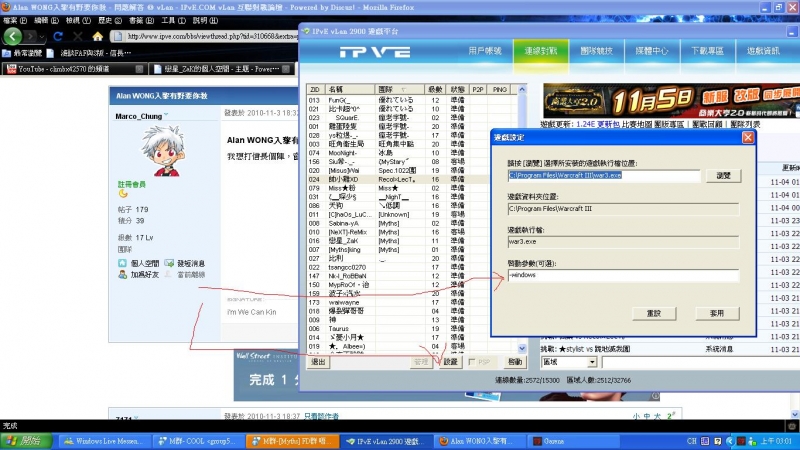Sort player list by 團隊 column header
This screenshot has height=450, width=800.
[x=399, y=89]
